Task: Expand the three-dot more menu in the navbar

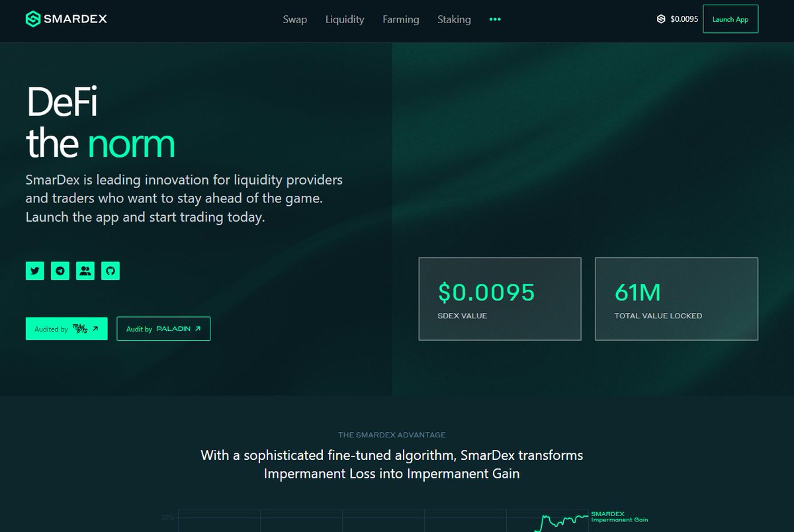Action: click(x=495, y=20)
